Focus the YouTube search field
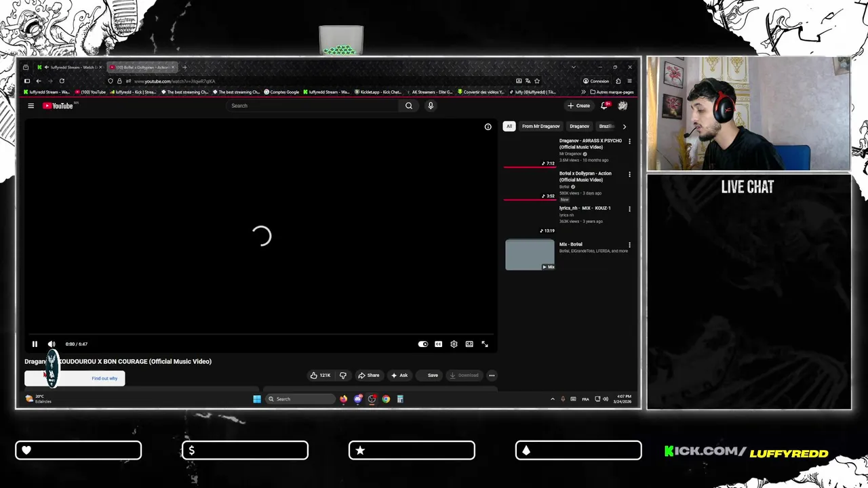Image resolution: width=868 pixels, height=488 pixels. pyautogui.click(x=313, y=106)
